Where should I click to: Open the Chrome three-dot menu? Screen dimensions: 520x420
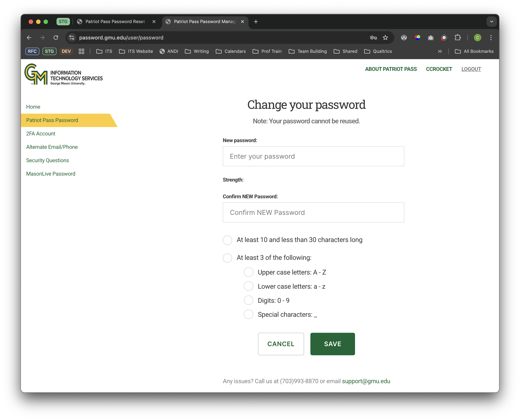[491, 38]
